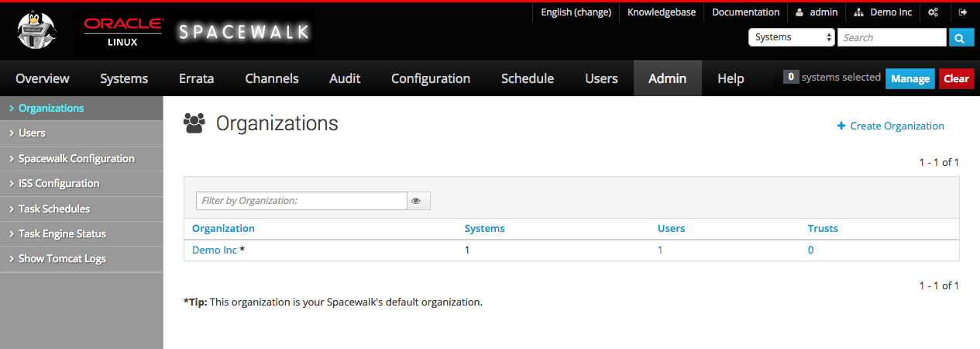
Task: Sort by the Users column header in table
Action: [x=671, y=228]
